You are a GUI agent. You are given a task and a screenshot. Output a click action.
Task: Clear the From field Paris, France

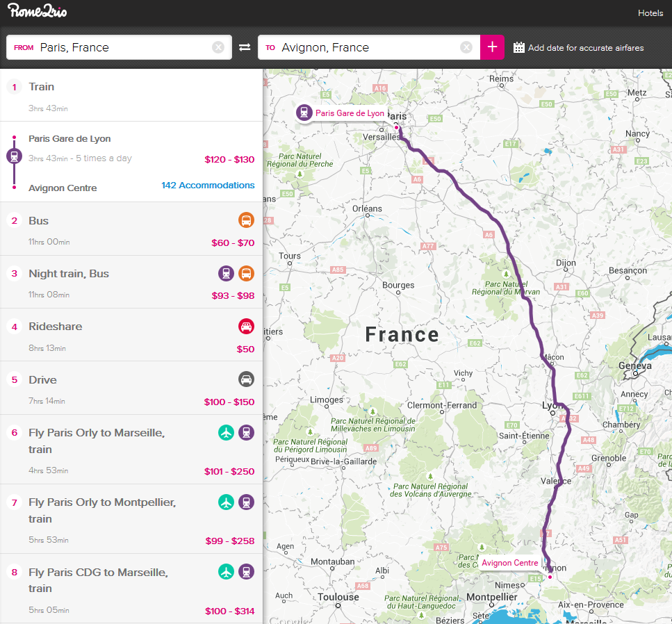coord(218,47)
